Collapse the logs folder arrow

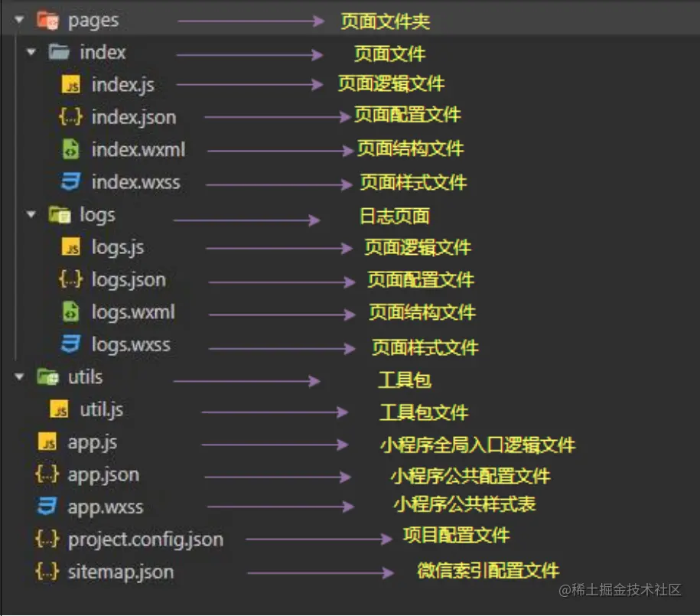31,214
